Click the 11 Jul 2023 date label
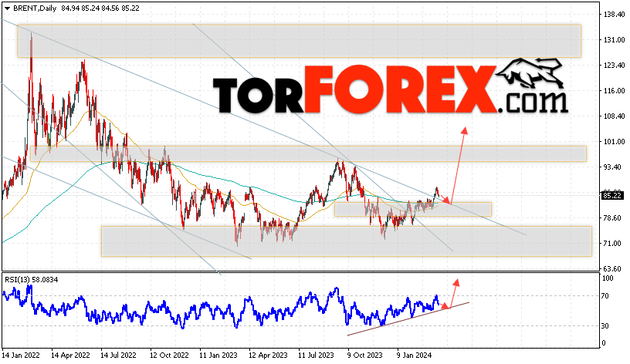Viewport: 630px width, 364px height. pos(316,356)
